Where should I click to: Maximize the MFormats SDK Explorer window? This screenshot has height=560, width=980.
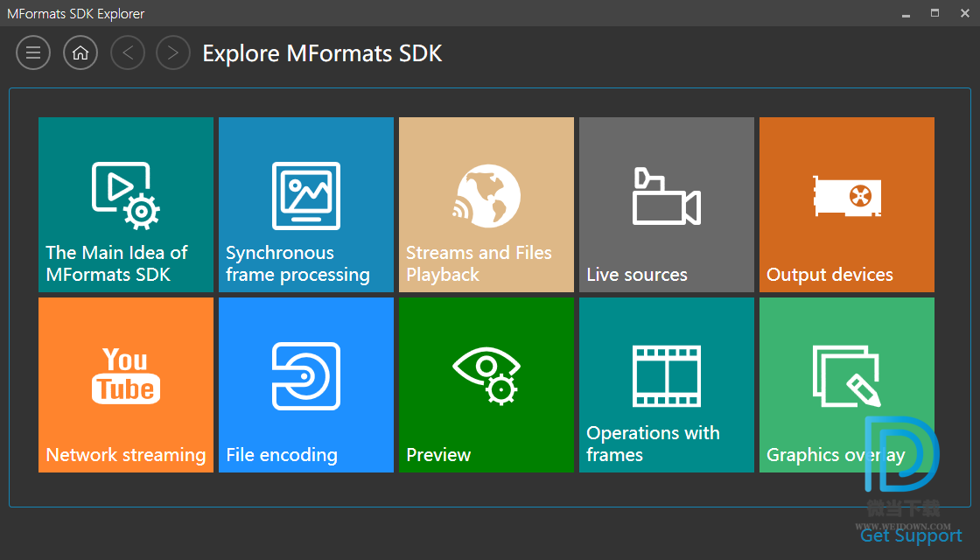[x=935, y=13]
